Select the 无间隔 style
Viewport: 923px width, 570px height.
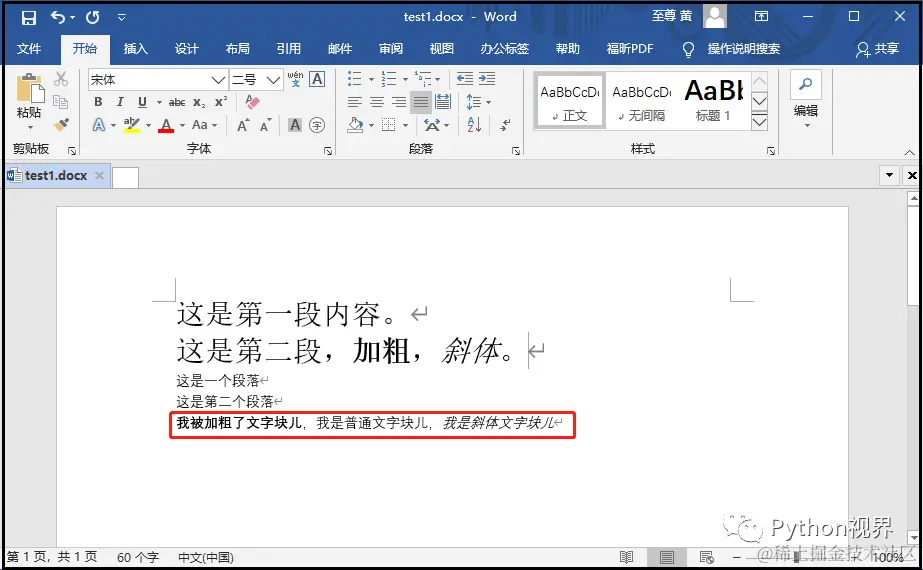click(x=642, y=101)
